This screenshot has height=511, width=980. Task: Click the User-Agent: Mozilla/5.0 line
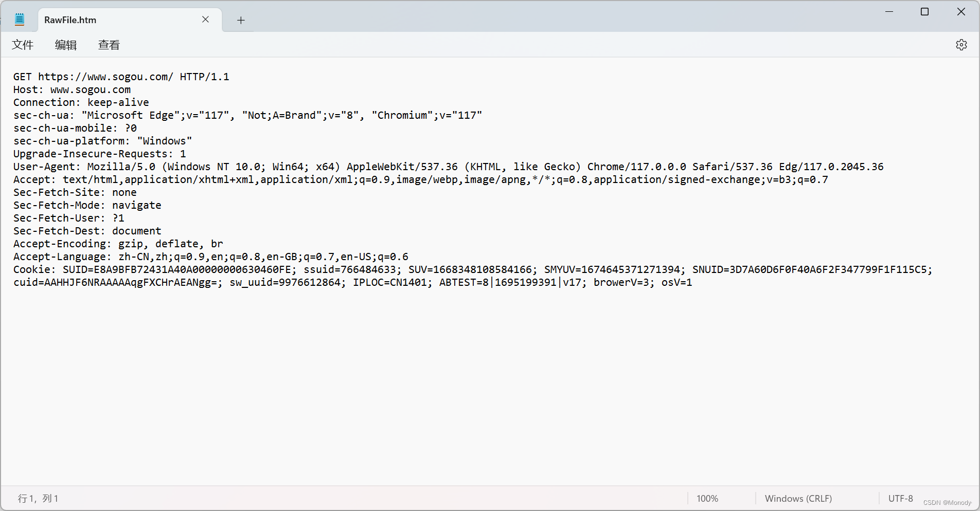click(x=449, y=167)
